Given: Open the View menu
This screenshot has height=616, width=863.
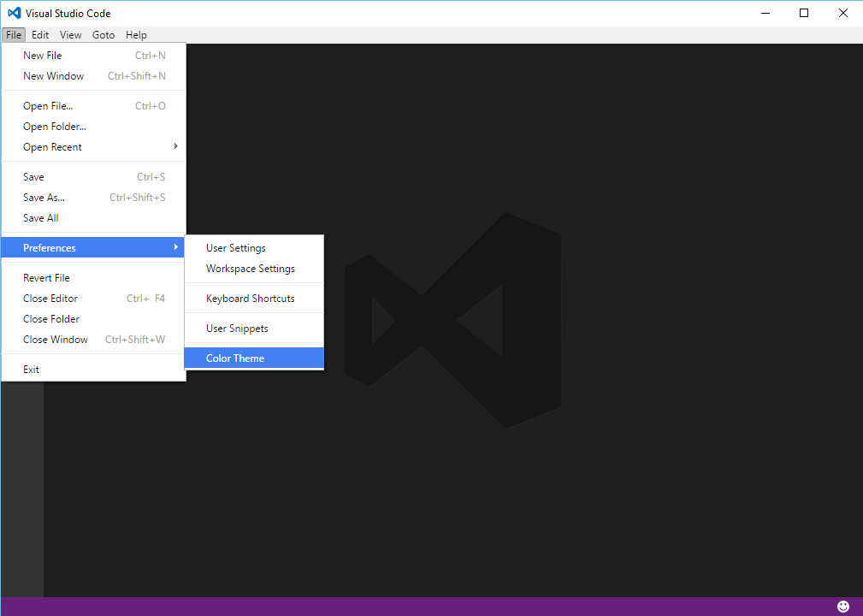Looking at the screenshot, I should coord(70,35).
